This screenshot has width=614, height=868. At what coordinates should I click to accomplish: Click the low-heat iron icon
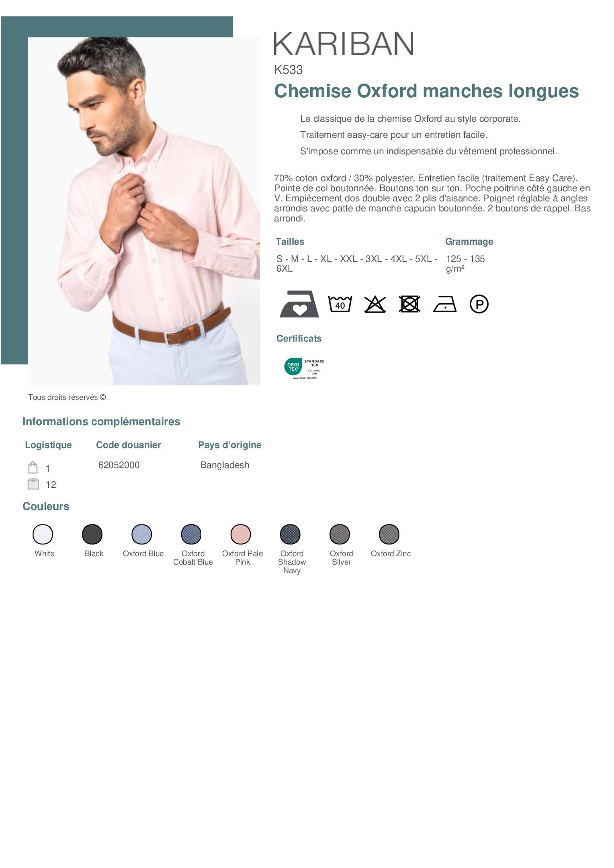[x=445, y=304]
